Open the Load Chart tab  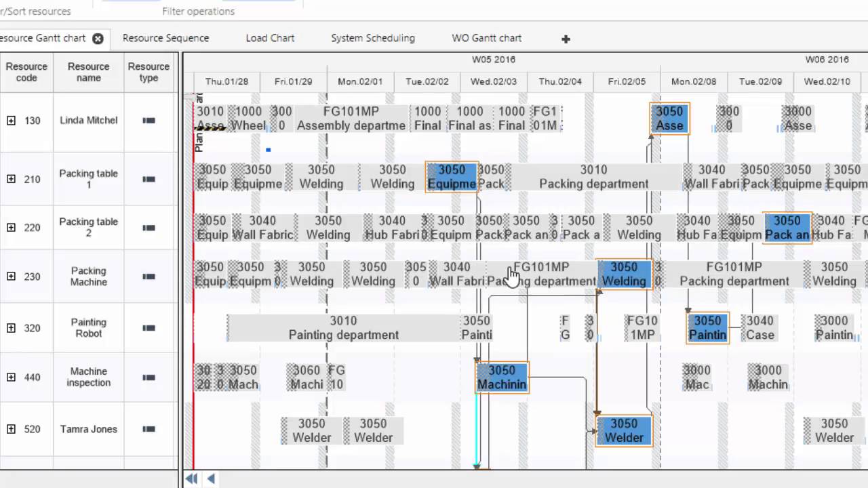[270, 39]
